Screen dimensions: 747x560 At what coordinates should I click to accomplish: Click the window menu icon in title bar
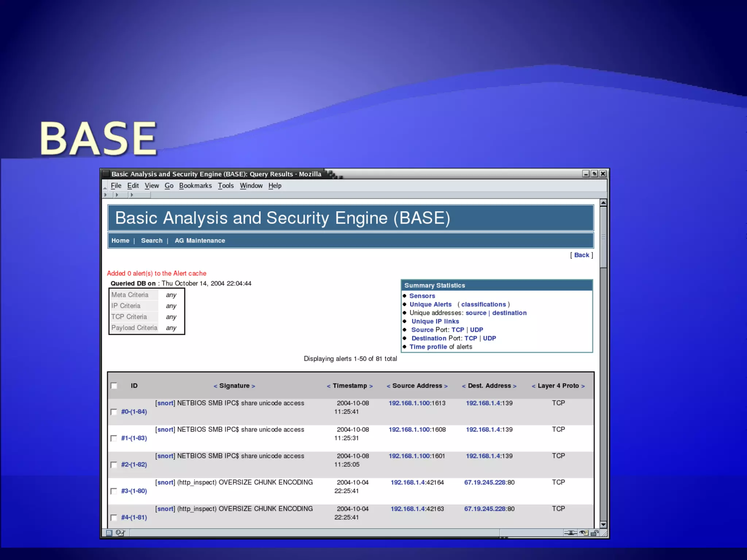pos(106,174)
